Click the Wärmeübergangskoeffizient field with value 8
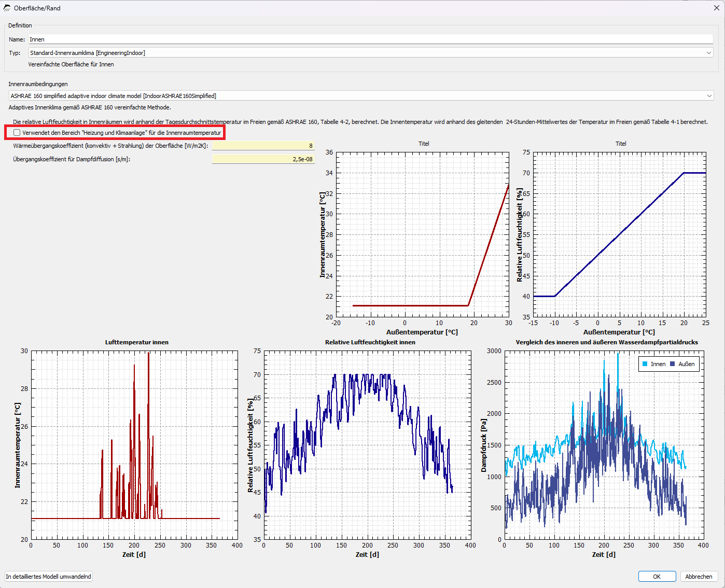725x588 pixels. [x=263, y=146]
